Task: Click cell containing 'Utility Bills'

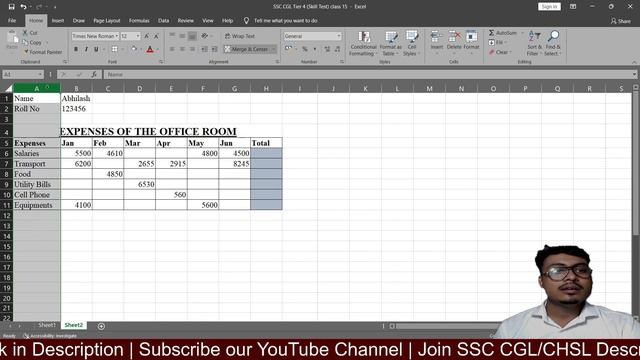Action: tap(37, 184)
